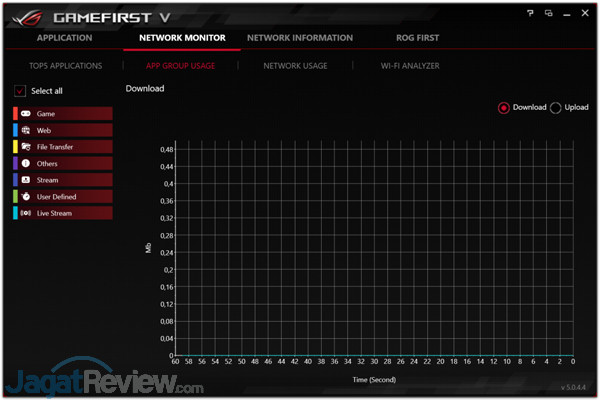Click the User Defined group icon
This screenshot has width=600, height=400.
click(x=26, y=196)
